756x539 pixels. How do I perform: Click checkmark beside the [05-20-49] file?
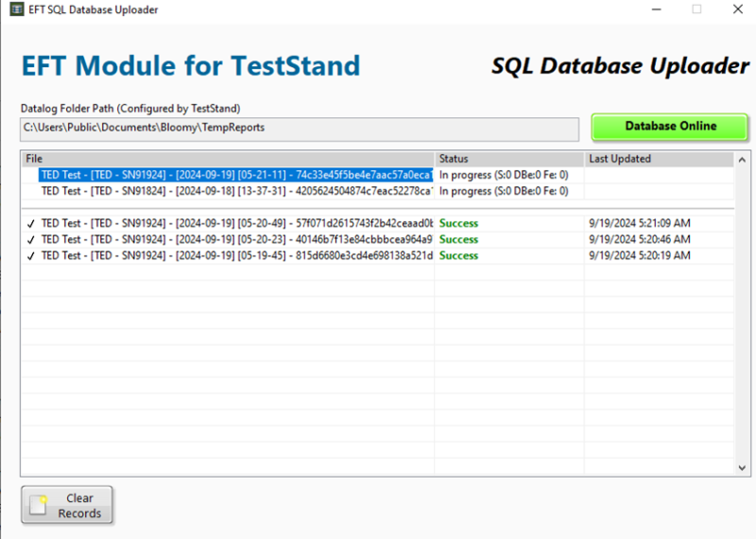[x=31, y=224]
